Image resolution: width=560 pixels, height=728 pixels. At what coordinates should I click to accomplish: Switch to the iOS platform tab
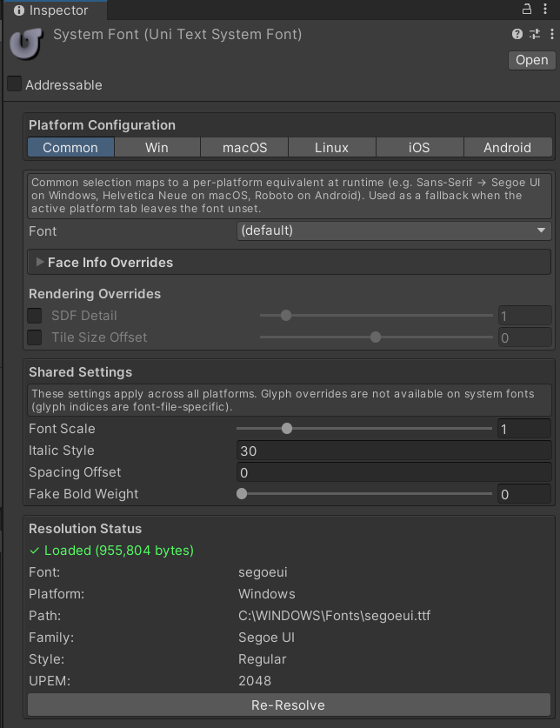(419, 147)
